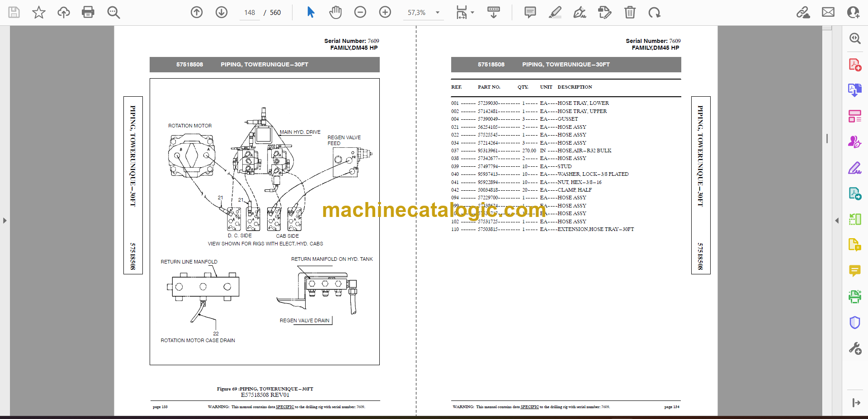Click the SPECIFIC link in right page warning
This screenshot has height=419, width=868.
click(x=529, y=407)
